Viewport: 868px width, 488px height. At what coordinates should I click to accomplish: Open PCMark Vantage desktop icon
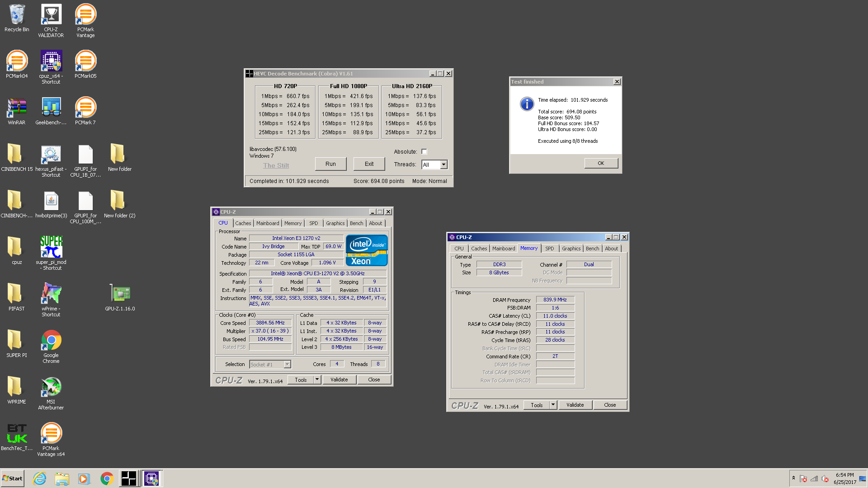click(x=85, y=20)
